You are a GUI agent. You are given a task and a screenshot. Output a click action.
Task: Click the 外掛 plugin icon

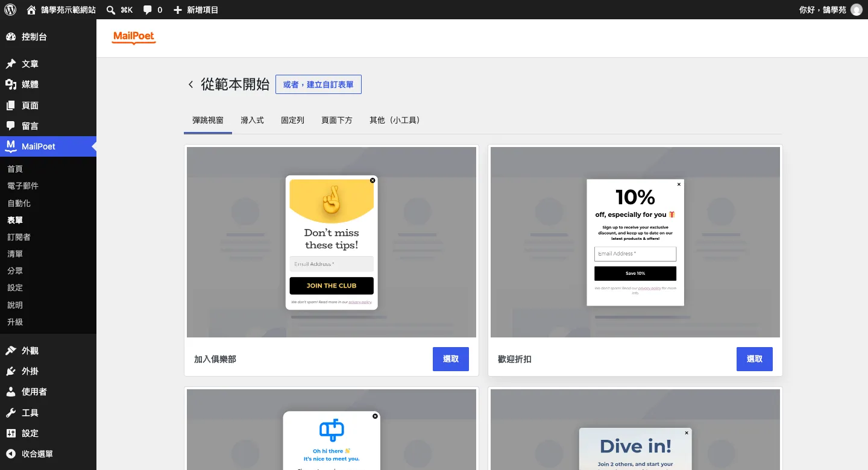(x=11, y=371)
